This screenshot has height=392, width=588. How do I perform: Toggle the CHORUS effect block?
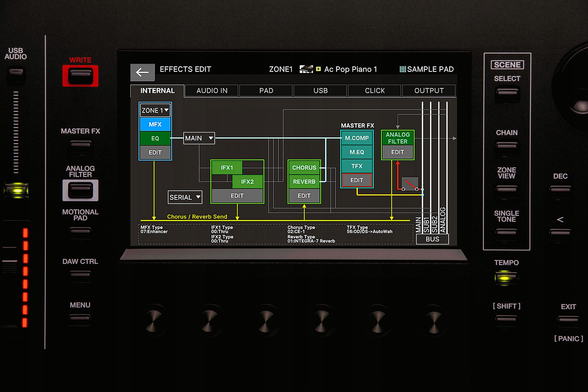click(x=304, y=167)
